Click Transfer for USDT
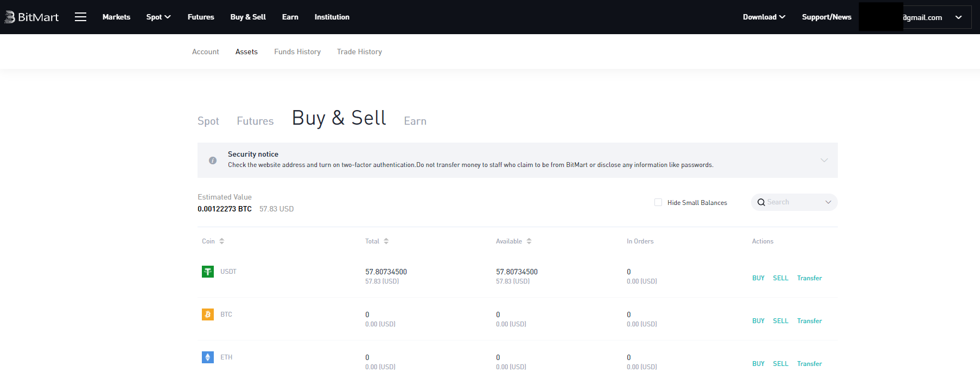 click(x=810, y=278)
